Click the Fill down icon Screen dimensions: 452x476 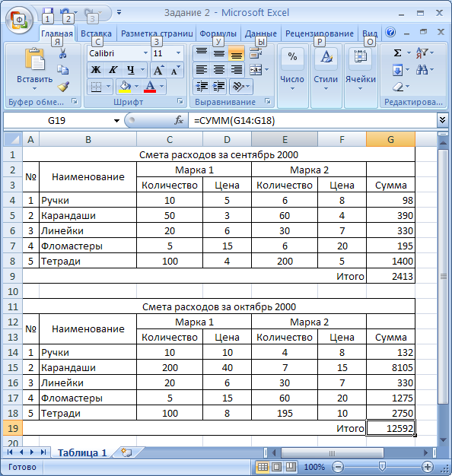pyautogui.click(x=398, y=70)
